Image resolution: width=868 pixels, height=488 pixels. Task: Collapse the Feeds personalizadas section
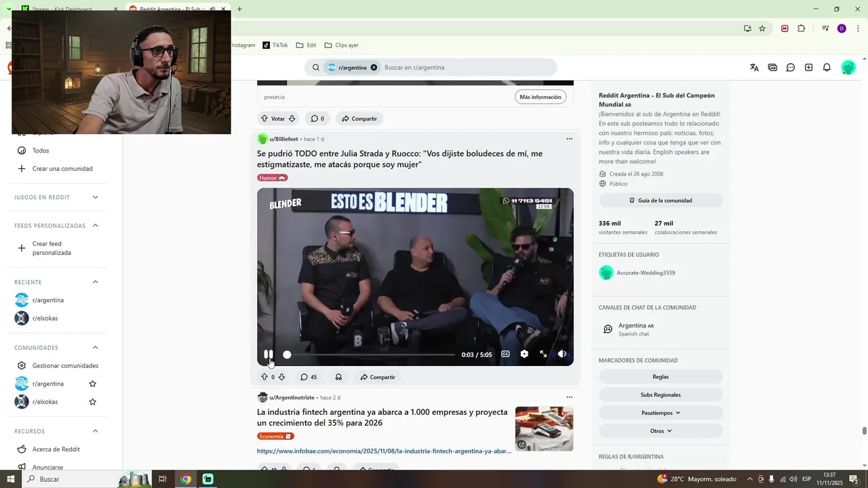[x=95, y=226]
